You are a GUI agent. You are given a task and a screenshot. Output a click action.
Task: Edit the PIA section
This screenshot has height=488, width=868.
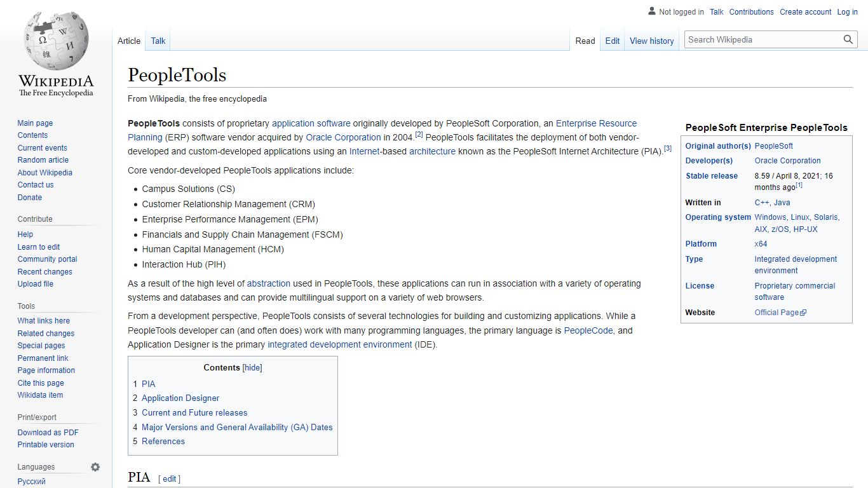tap(169, 479)
